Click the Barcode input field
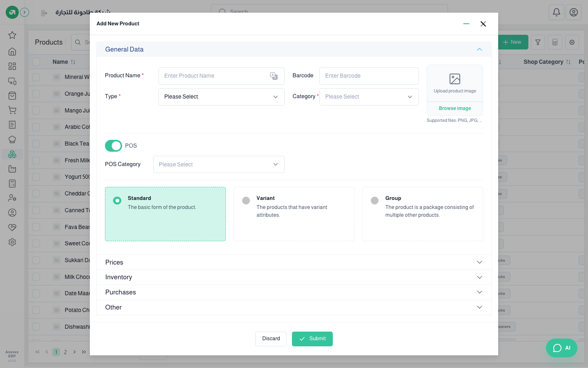The height and width of the screenshot is (368, 588). tap(369, 76)
